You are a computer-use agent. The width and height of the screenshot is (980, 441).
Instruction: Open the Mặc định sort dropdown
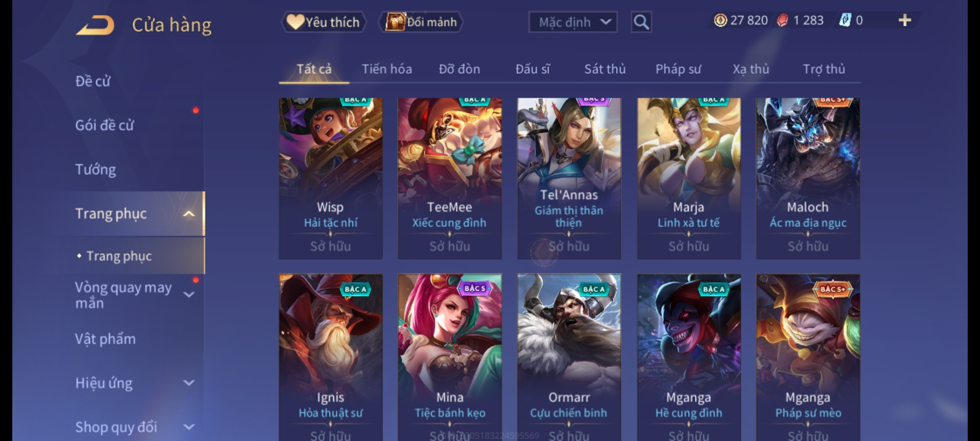pyautogui.click(x=572, y=22)
